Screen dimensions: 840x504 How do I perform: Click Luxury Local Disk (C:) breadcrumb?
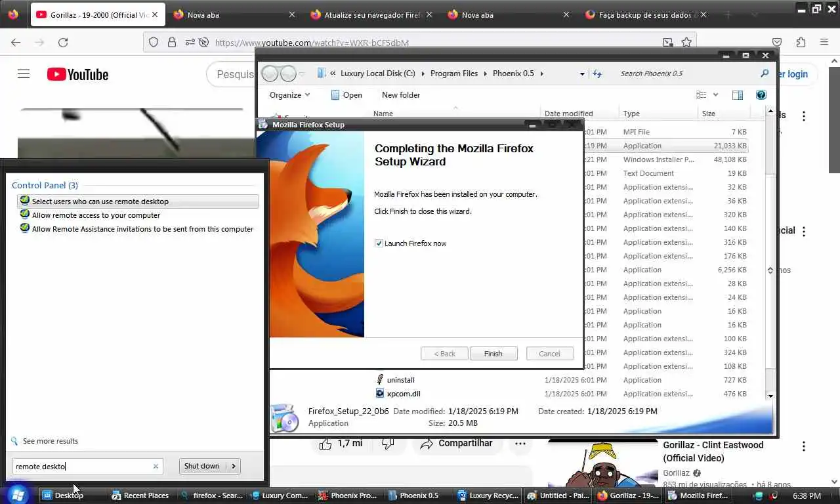click(377, 73)
